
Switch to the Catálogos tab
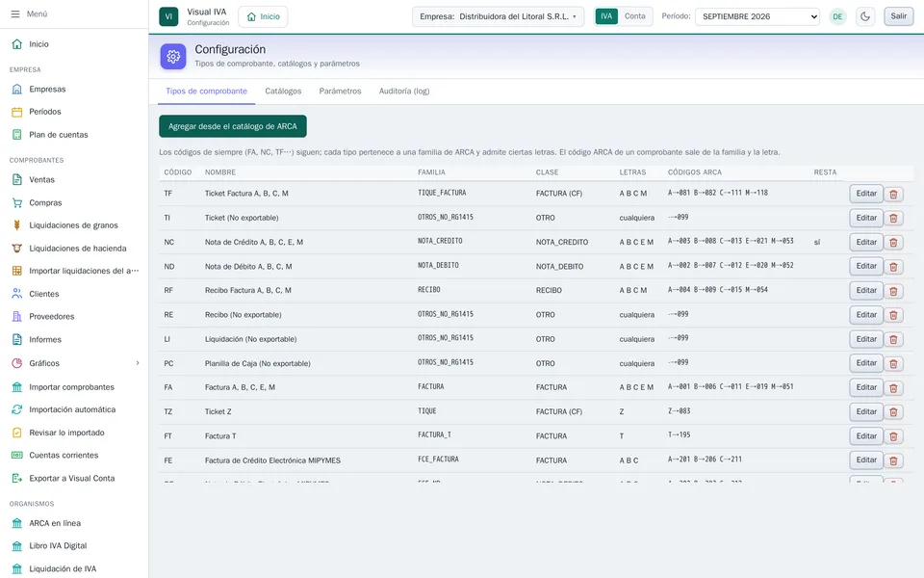click(x=283, y=92)
